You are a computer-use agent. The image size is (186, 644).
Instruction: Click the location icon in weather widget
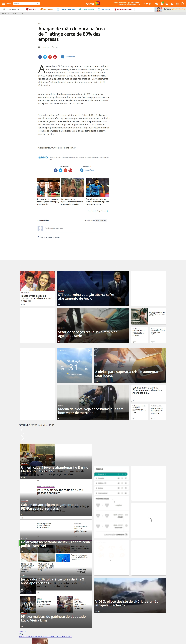[x=89, y=350]
